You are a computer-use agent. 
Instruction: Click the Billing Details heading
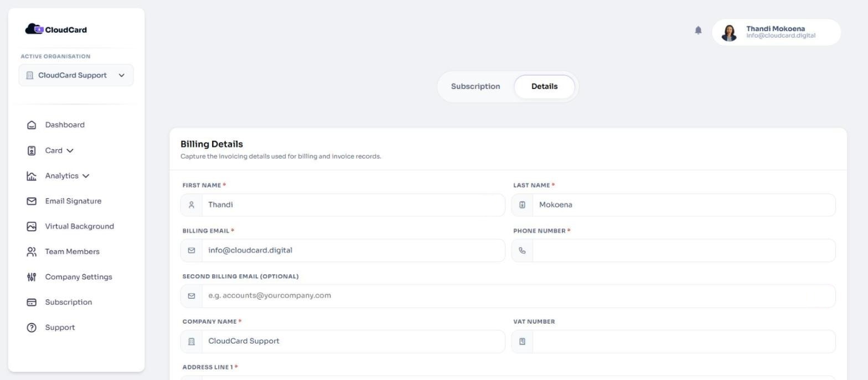tap(211, 144)
